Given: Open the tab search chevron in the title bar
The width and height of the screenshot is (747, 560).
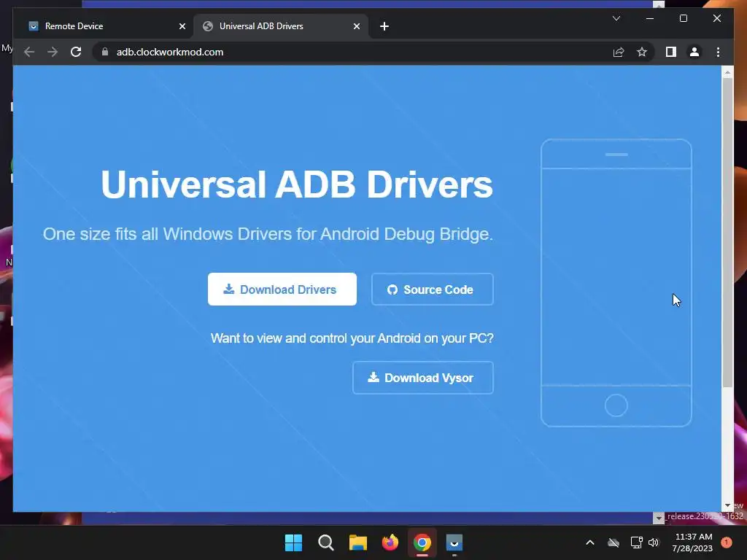Looking at the screenshot, I should pyautogui.click(x=616, y=18).
